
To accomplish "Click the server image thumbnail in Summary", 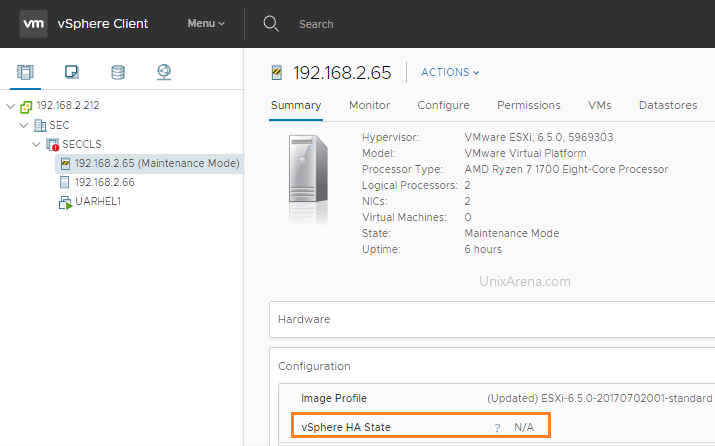I will click(308, 179).
